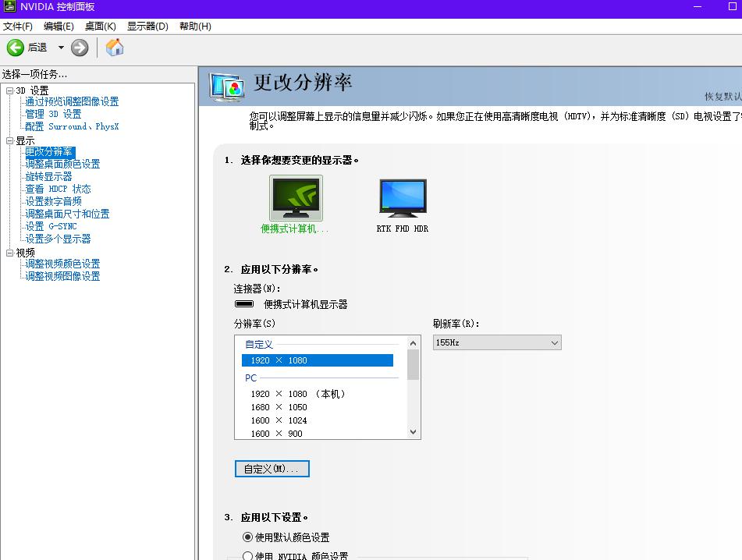Click the Change Resolution header icon

[x=227, y=87]
